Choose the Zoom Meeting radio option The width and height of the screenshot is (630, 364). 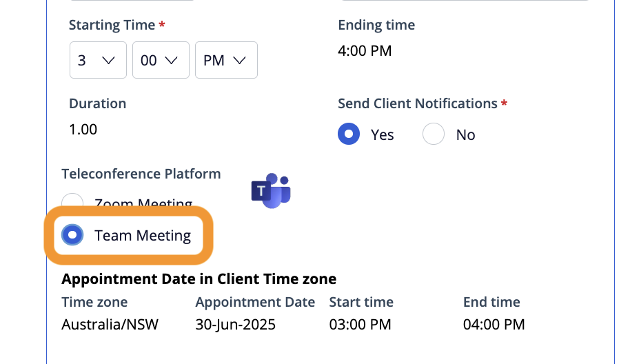point(72,202)
